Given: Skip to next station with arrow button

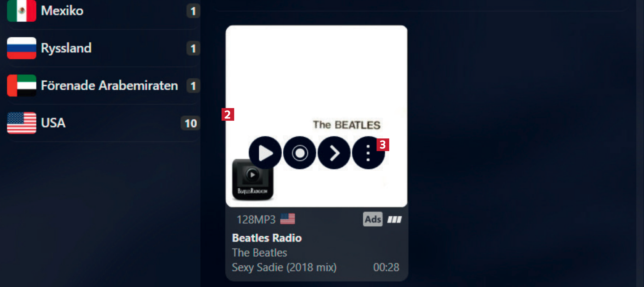Looking at the screenshot, I should [x=334, y=153].
